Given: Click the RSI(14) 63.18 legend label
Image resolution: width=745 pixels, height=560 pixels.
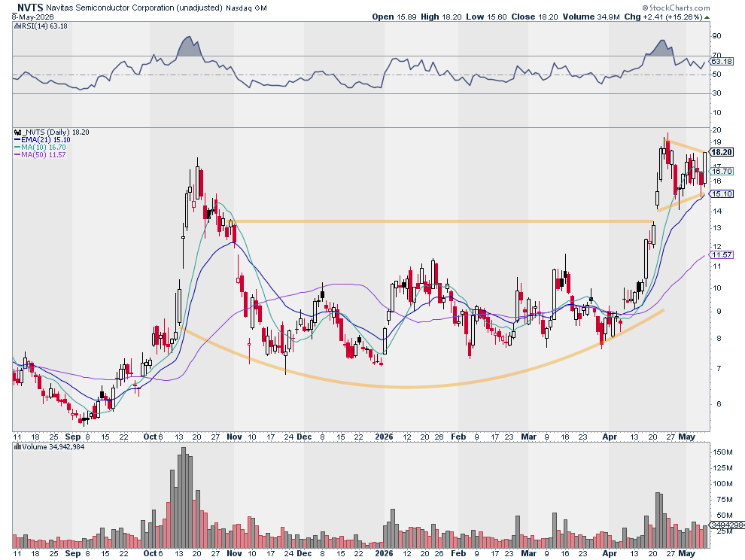Looking at the screenshot, I should coord(44,26).
